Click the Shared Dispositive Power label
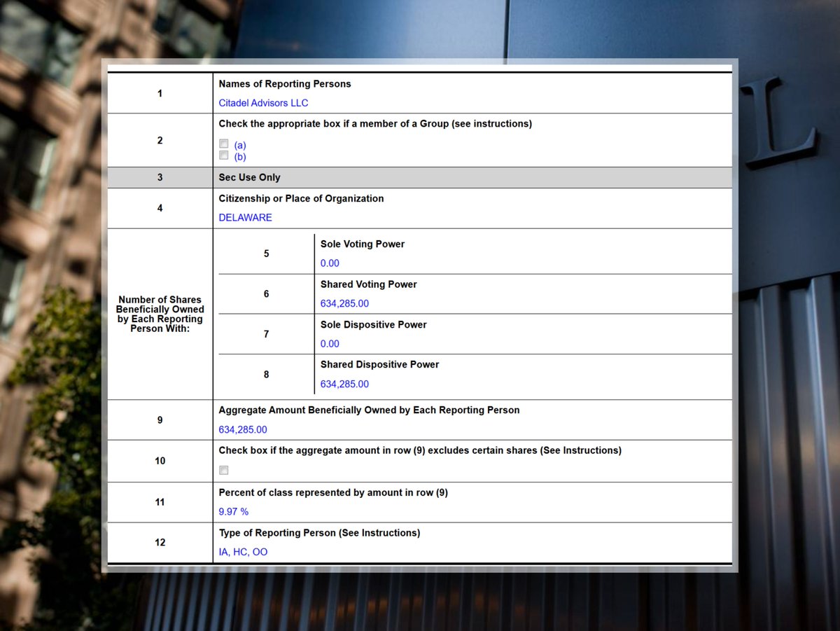This screenshot has height=631, width=840. pyautogui.click(x=380, y=365)
